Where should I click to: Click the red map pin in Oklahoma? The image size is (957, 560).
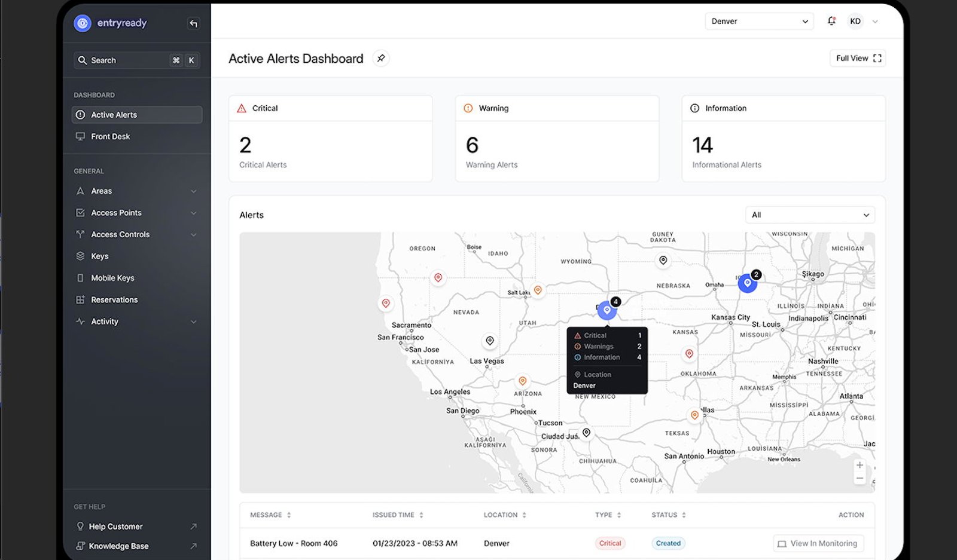689,354
